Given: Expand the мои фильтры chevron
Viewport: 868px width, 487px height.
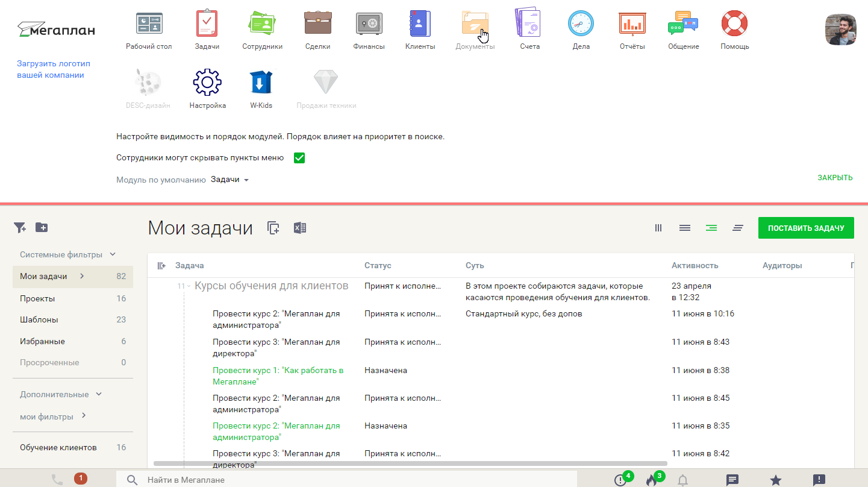Looking at the screenshot, I should click(84, 416).
